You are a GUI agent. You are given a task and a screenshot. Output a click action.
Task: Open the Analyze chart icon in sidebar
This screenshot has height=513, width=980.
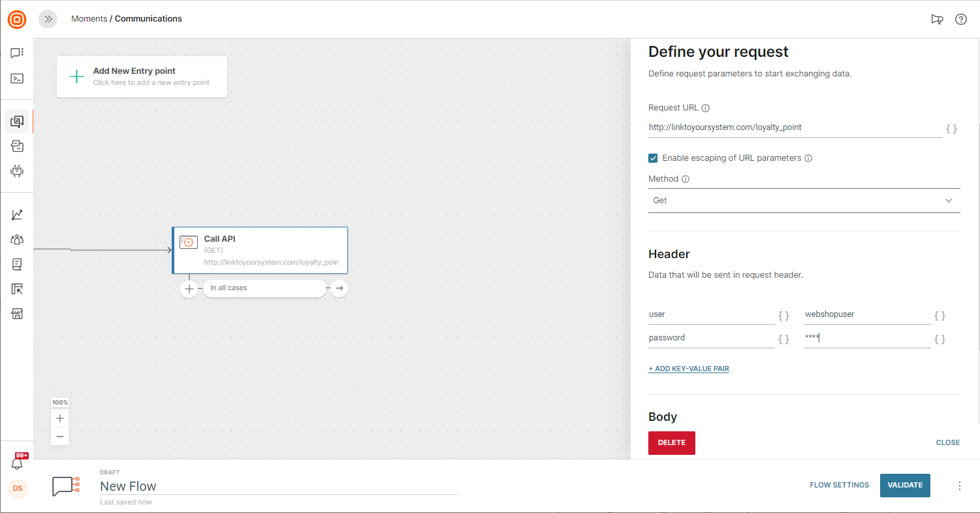click(x=17, y=214)
